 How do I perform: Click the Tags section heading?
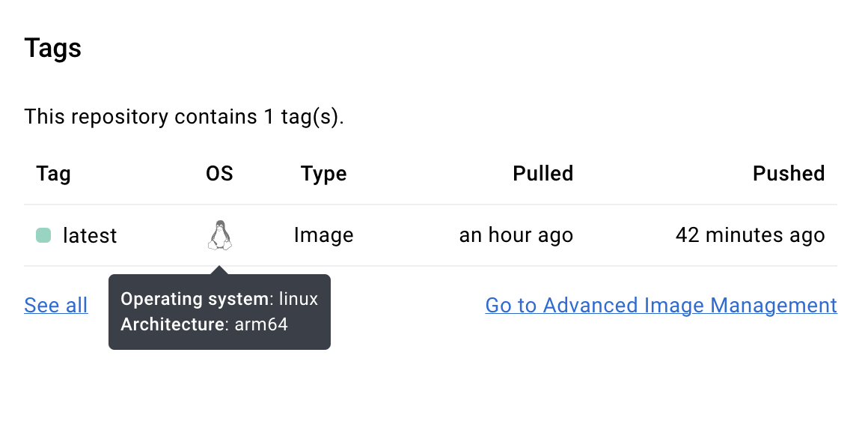tap(53, 48)
